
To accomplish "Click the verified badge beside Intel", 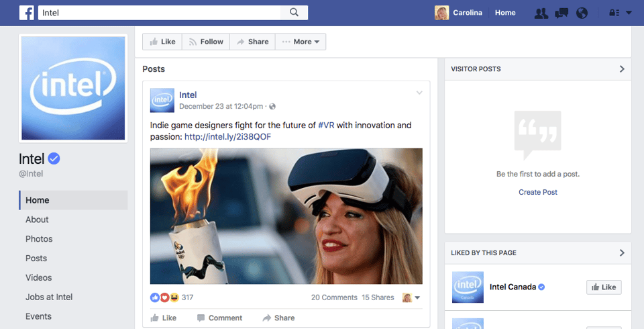I will coord(54,158).
